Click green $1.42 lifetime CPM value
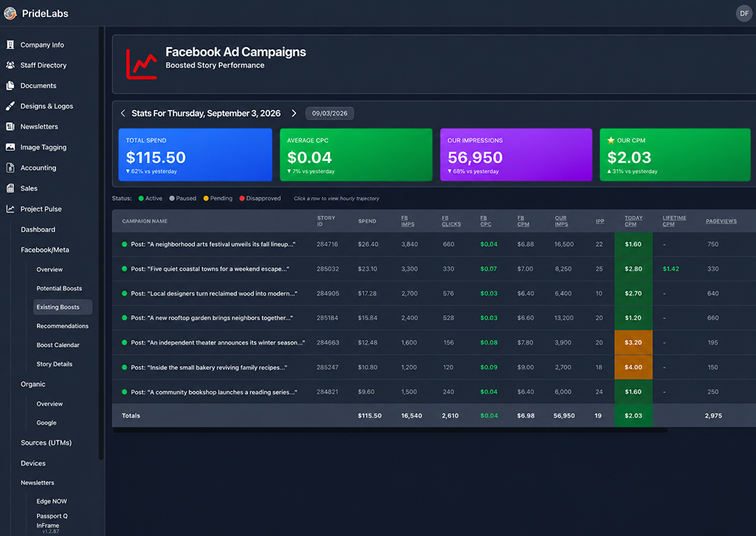This screenshot has width=756, height=536. [670, 269]
